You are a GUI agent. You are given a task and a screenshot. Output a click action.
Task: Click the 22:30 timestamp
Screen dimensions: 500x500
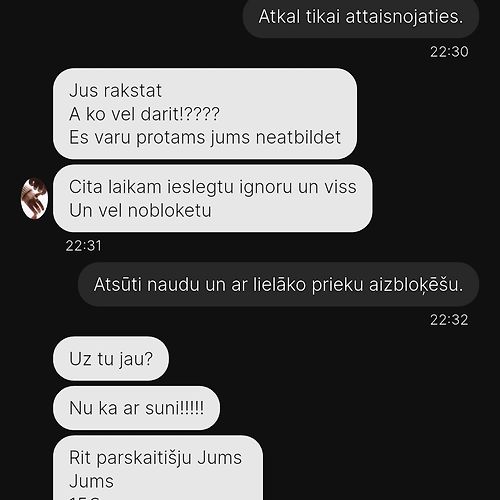(449, 52)
